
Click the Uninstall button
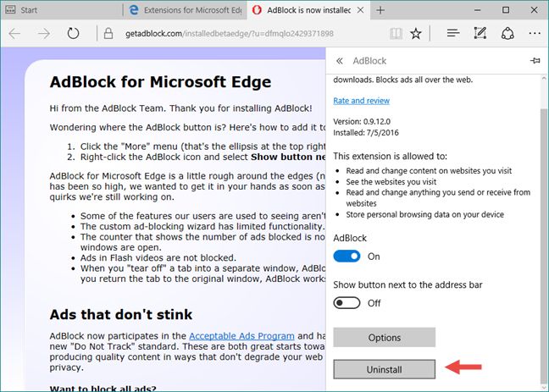[384, 369]
